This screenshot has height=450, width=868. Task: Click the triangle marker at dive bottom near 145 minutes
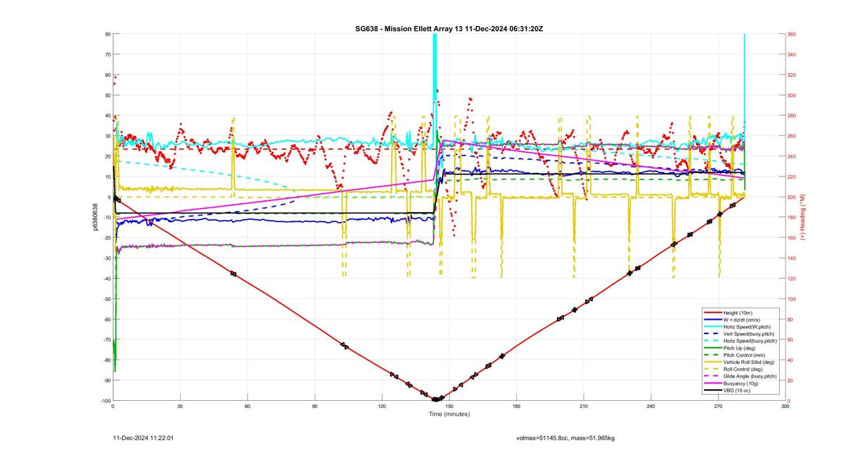click(436, 399)
